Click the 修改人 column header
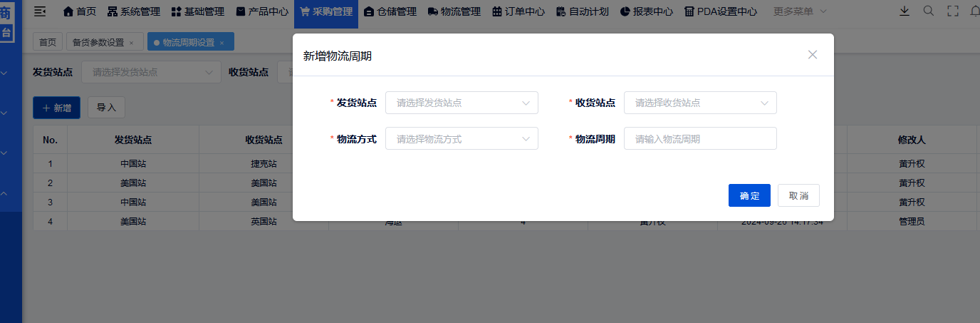 [x=912, y=140]
